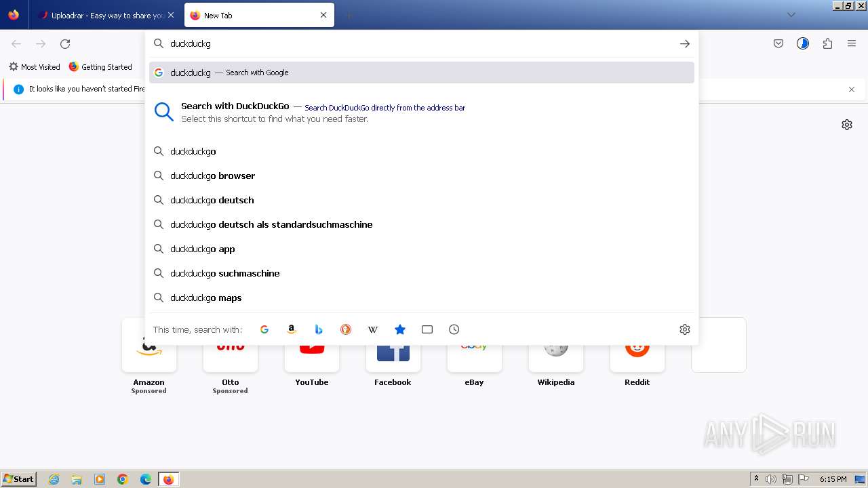Pick 'duckduckgo app' suggestion
Image resolution: width=868 pixels, height=488 pixels.
point(422,249)
